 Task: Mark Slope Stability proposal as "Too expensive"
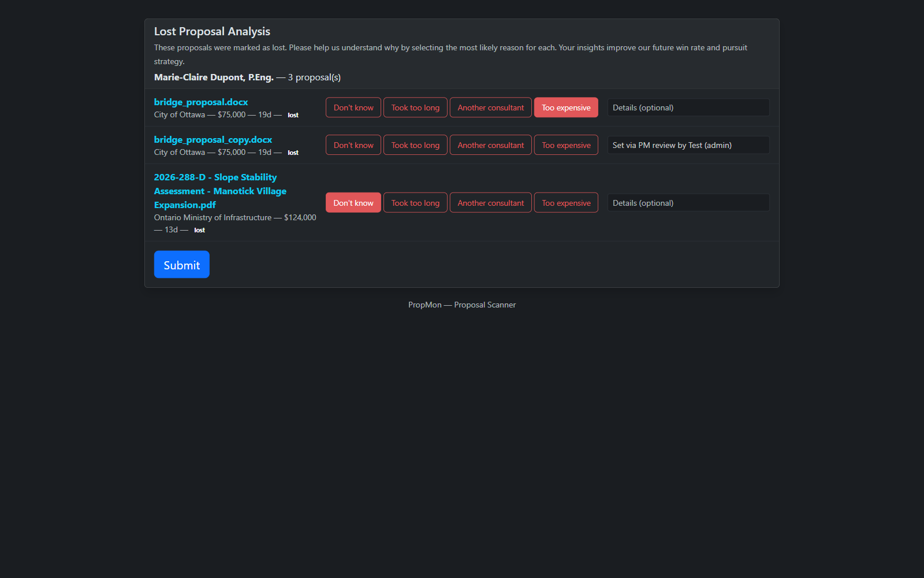tap(566, 203)
